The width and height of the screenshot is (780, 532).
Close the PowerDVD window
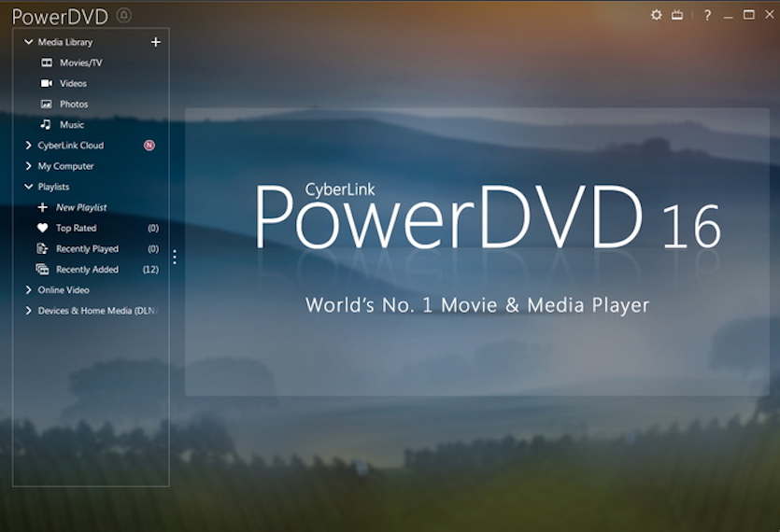(770, 14)
